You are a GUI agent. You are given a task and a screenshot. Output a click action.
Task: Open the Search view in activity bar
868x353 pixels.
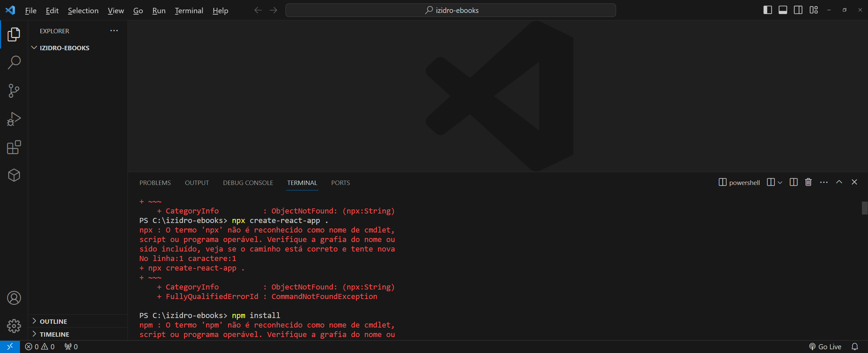(14, 62)
